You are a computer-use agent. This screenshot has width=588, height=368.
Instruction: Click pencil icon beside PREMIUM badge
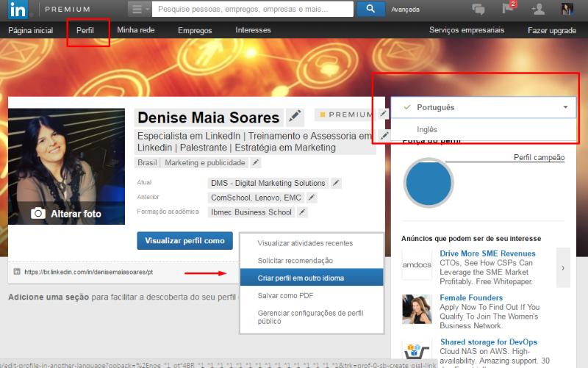pos(383,114)
